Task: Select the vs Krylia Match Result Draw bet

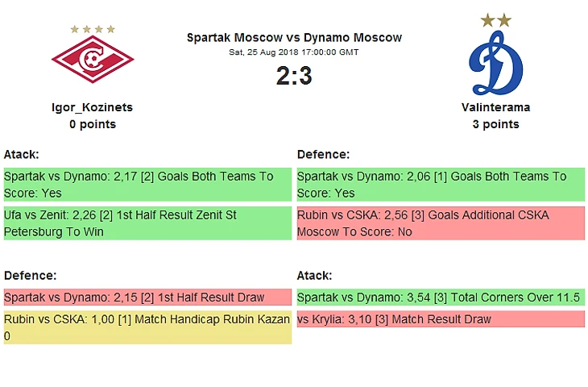Action: tap(440, 319)
